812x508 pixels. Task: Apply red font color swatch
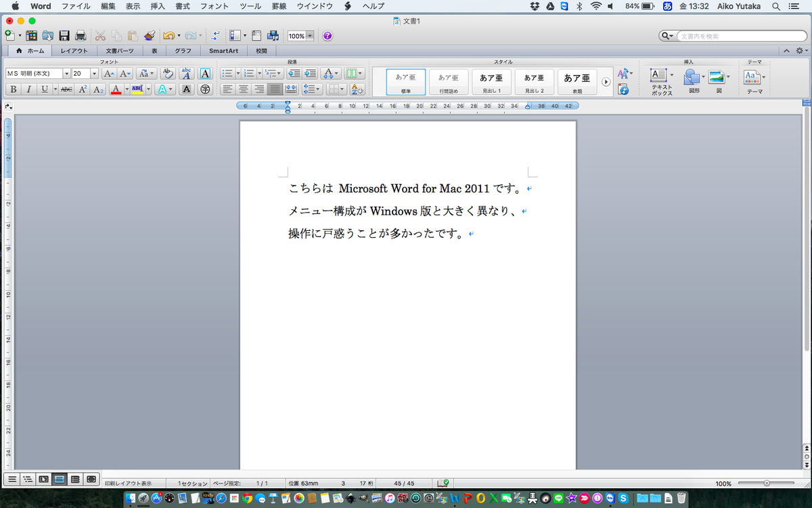point(116,89)
